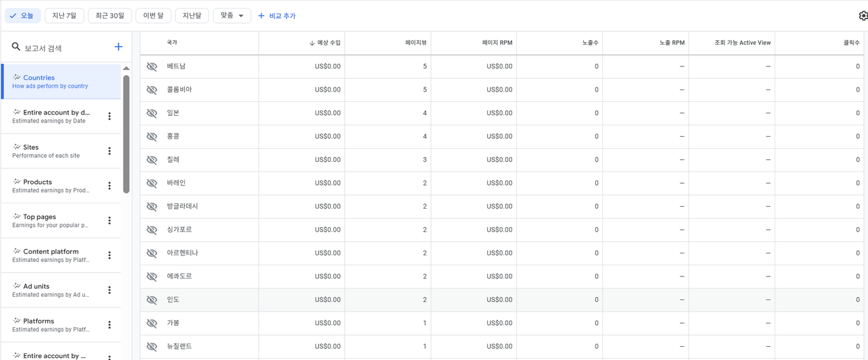The image size is (868, 360).
Task: Toggle visibility eye for 베트남 row
Action: click(152, 66)
